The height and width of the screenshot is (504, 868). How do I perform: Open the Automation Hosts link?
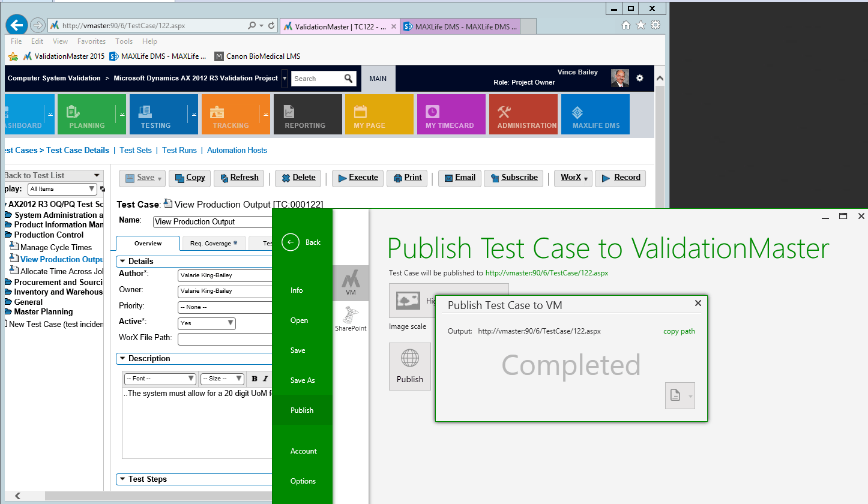click(x=237, y=151)
